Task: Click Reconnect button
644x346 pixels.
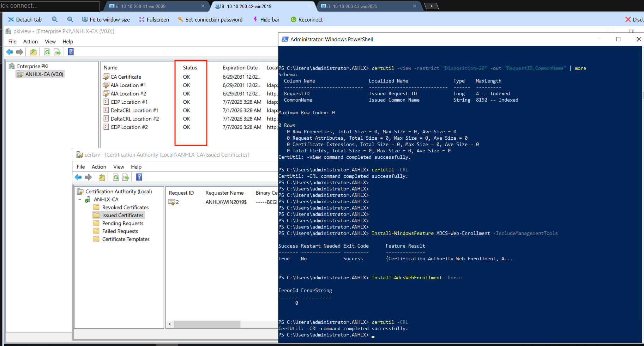Action: [306, 20]
